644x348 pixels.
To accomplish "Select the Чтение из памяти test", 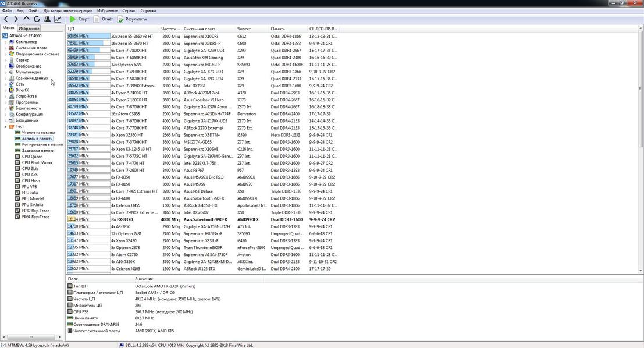I will (x=38, y=132).
